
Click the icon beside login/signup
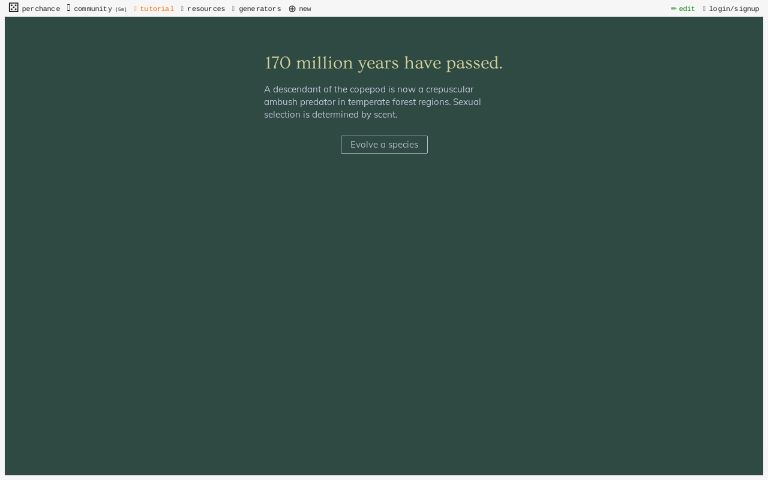coord(704,9)
